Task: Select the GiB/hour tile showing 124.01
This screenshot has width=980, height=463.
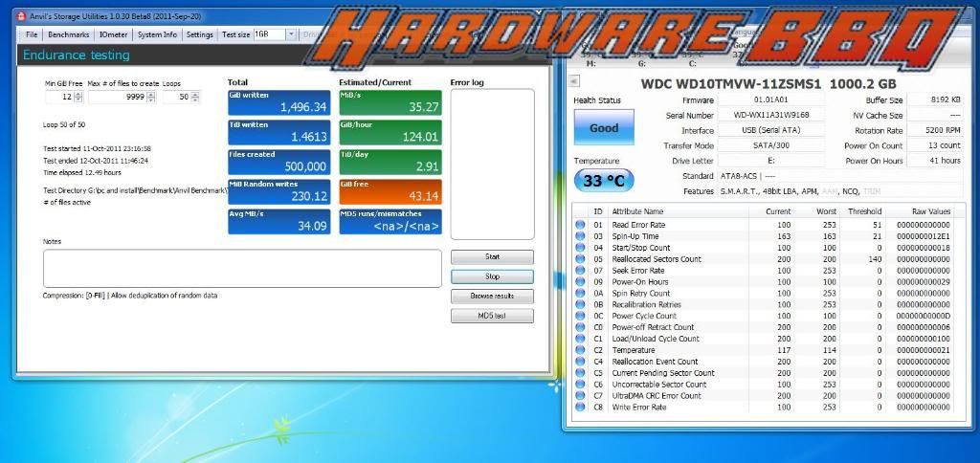Action: [390, 132]
